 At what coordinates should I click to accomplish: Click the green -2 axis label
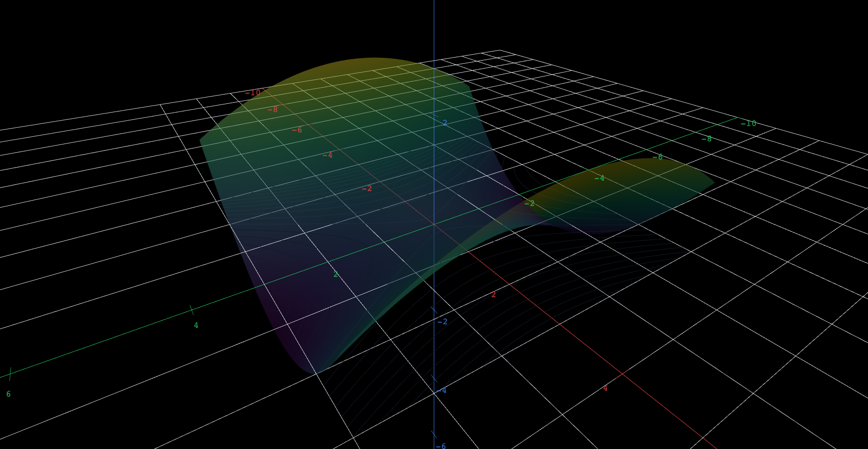pos(529,203)
